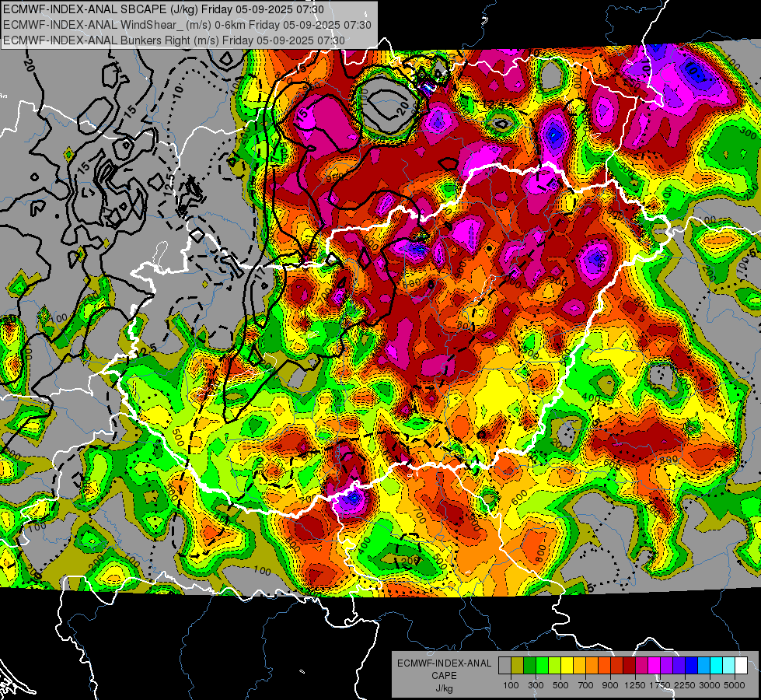Image resolution: width=761 pixels, height=700 pixels.
Task: Click the legend title ECMWF-INDEX-ANAL
Action: tap(444, 663)
